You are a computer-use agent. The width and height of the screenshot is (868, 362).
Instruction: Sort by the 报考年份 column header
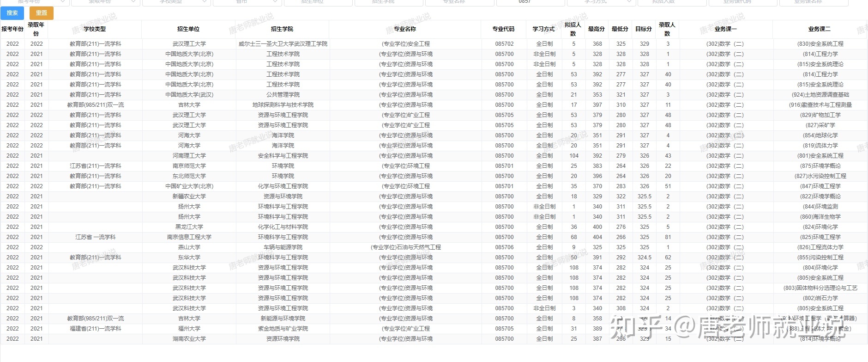coord(12,29)
